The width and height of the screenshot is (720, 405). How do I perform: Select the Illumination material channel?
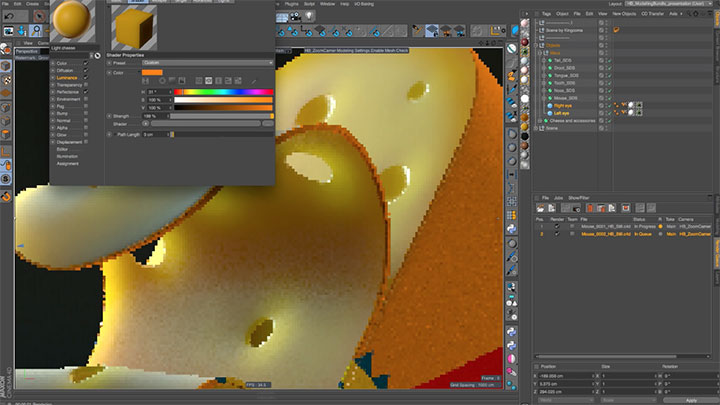pyautogui.click(x=68, y=157)
